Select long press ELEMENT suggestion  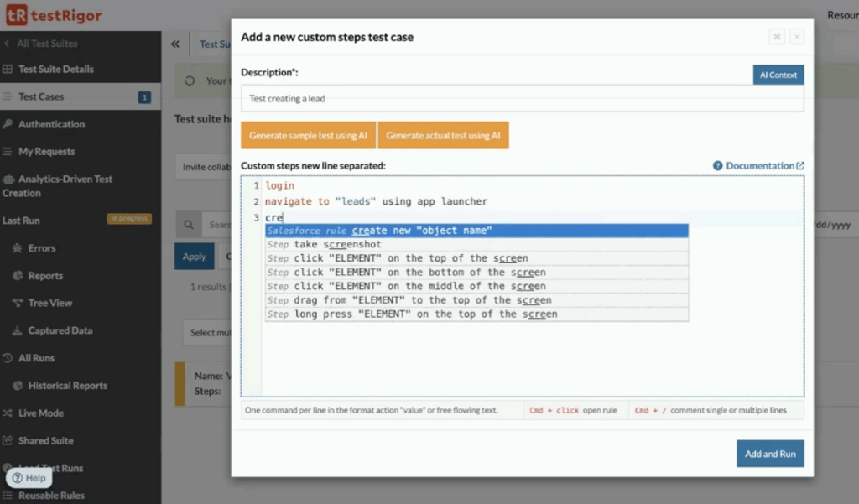point(476,314)
